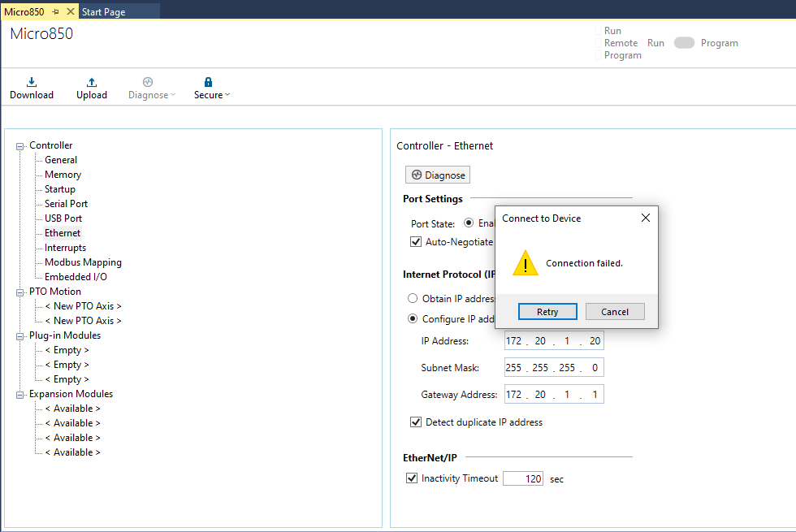Viewport: 796px width, 532px height.
Task: Collapse the Controller tree node
Action: (19, 146)
